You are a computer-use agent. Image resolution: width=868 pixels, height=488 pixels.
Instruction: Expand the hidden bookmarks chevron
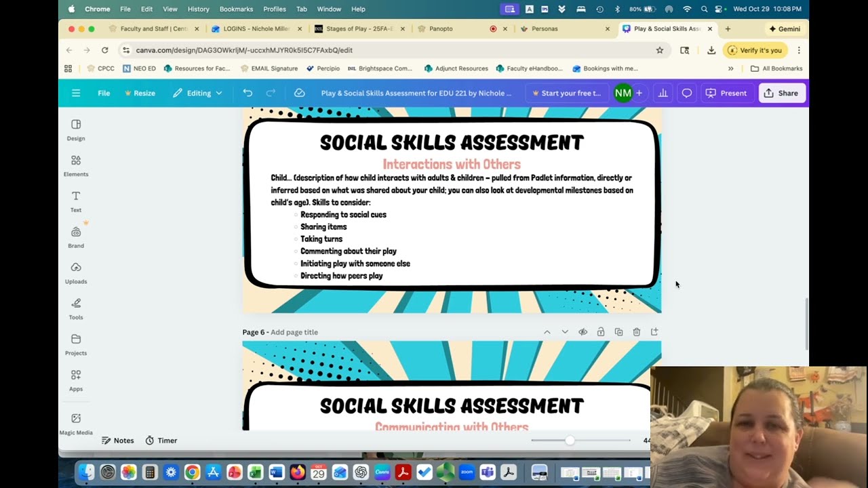click(730, 68)
